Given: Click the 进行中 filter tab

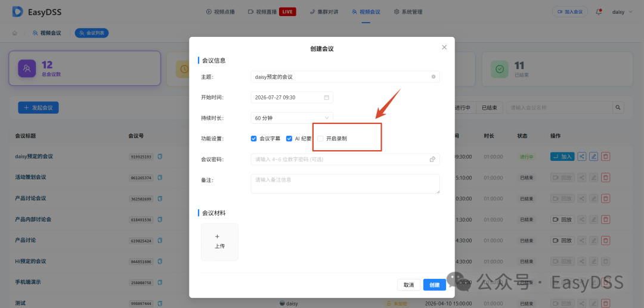Looking at the screenshot, I should (465, 108).
